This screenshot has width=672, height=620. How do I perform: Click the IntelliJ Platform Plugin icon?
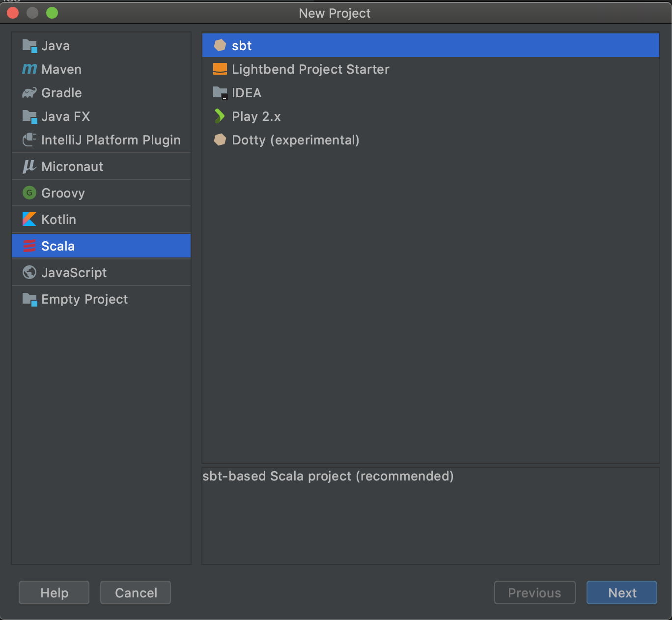29,140
